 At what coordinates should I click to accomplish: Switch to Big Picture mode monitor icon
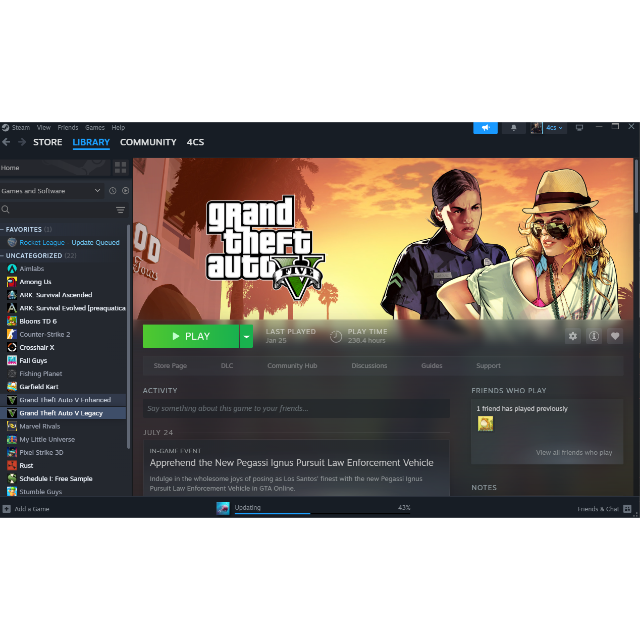579,128
